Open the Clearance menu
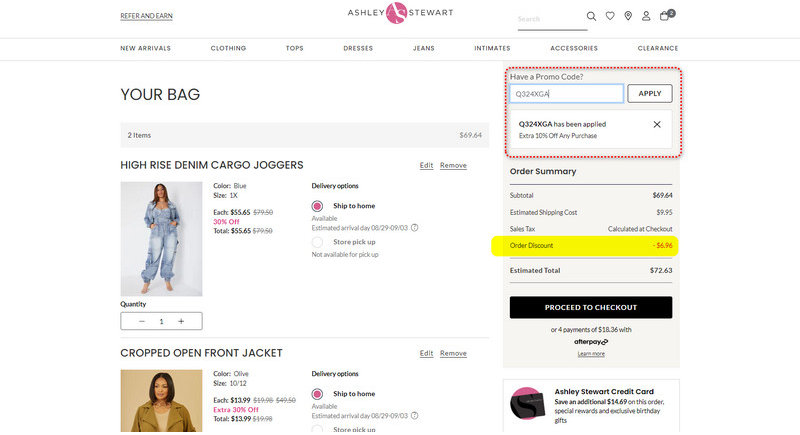Viewport: 800px width, 435px height. [657, 48]
